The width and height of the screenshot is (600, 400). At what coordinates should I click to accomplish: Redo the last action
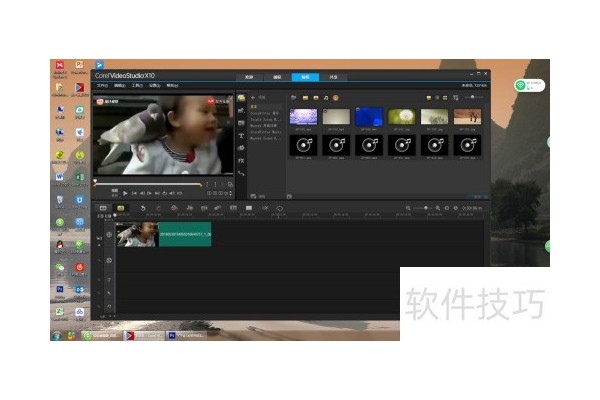158,208
